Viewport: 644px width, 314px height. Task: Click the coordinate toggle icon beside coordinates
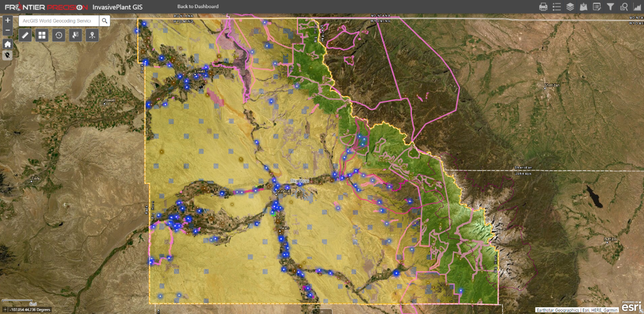pos(5,309)
